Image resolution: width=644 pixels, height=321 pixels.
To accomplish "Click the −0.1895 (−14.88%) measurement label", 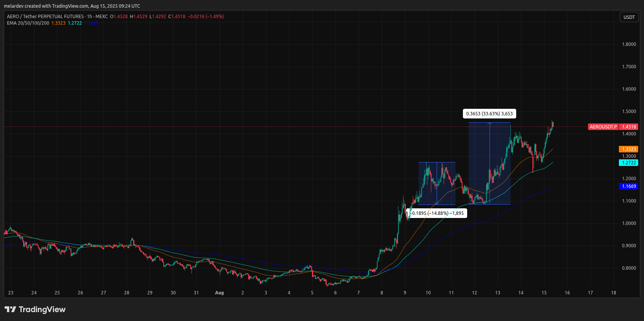I will coord(437,213).
